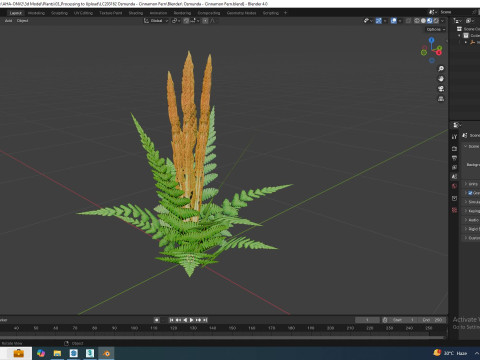The width and height of the screenshot is (480, 360).
Task: Toggle the camera view icon
Action: (x=441, y=89)
